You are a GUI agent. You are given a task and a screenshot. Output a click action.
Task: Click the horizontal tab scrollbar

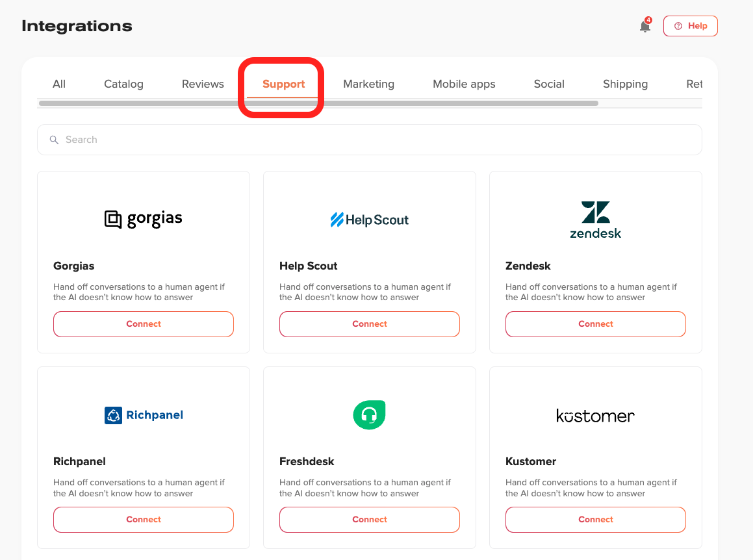click(319, 103)
